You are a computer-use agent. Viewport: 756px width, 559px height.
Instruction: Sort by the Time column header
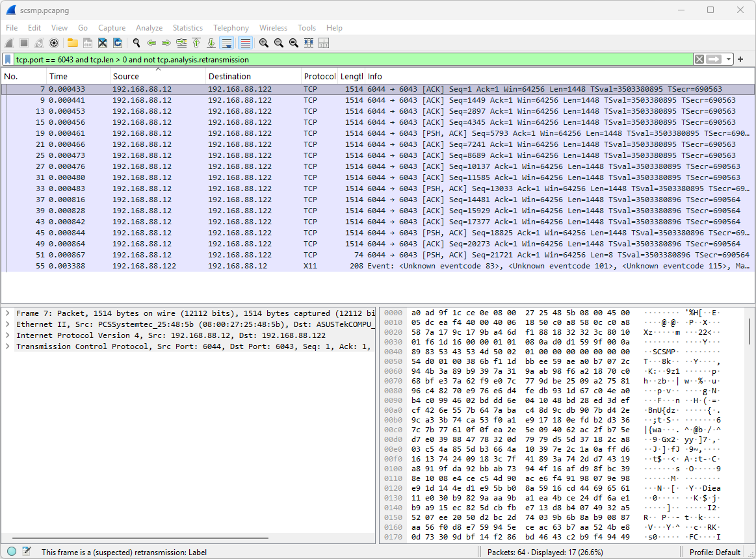coord(78,76)
